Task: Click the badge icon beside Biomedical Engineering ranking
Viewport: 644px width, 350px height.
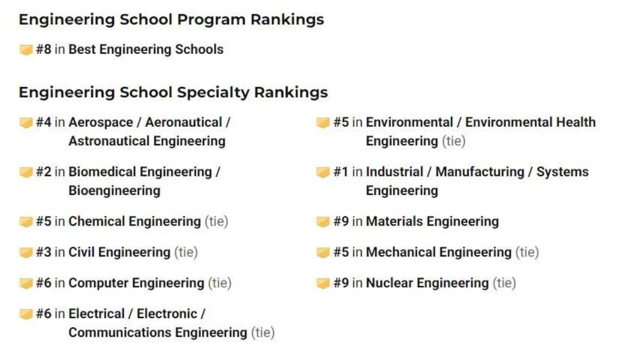Action: pos(26,172)
